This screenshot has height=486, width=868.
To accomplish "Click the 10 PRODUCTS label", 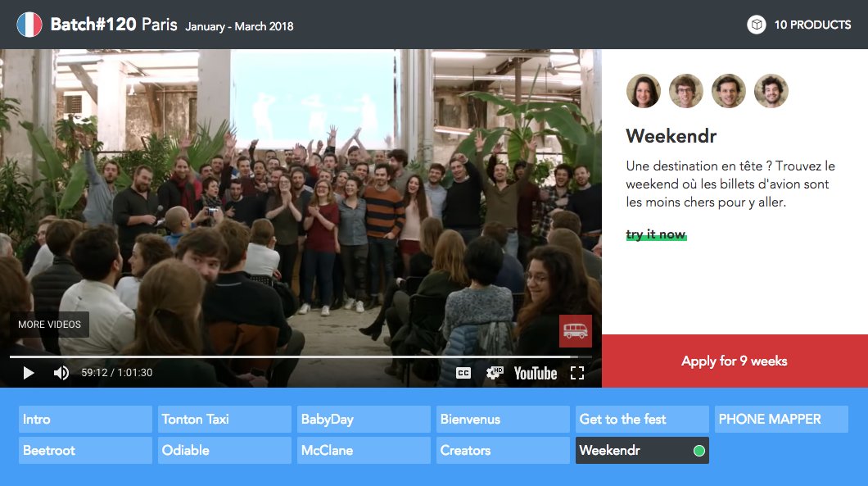I will [812, 25].
